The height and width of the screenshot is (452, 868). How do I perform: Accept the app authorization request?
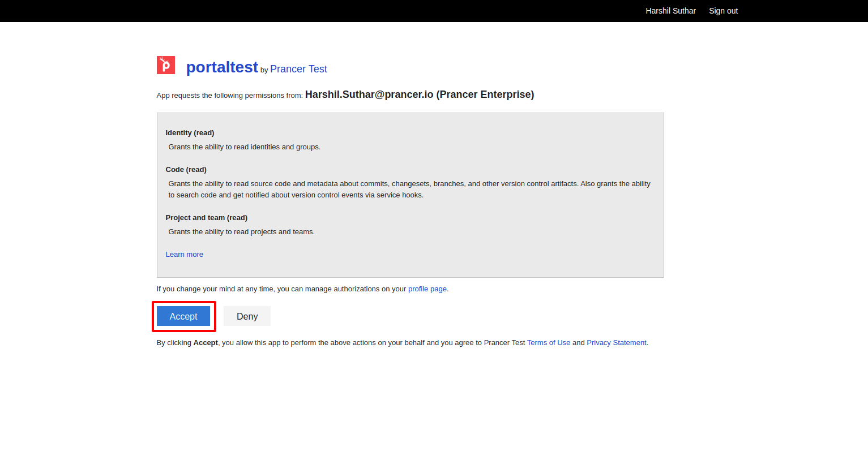(183, 316)
